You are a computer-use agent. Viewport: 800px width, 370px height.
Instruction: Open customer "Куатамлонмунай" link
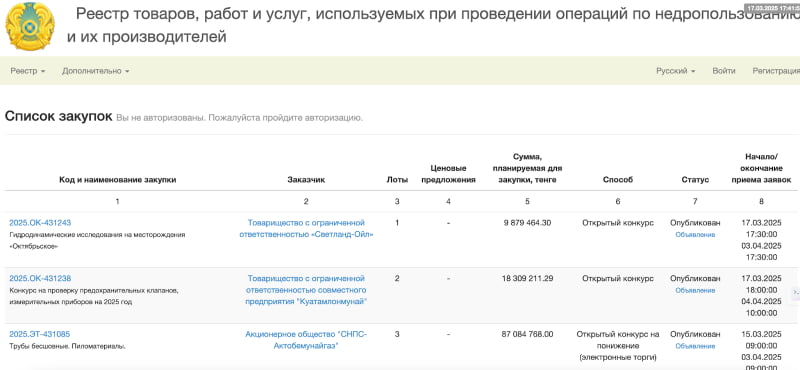[306, 290]
